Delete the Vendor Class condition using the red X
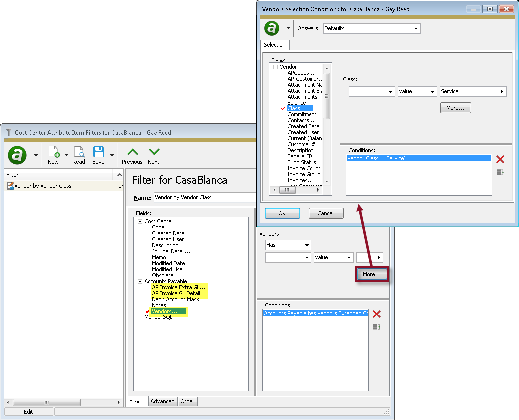The image size is (519, 420). 500,159
